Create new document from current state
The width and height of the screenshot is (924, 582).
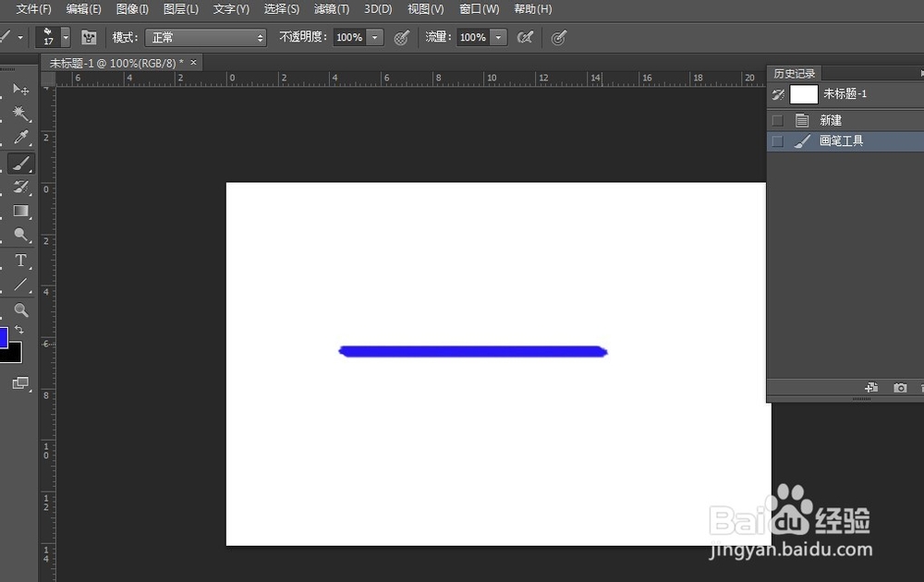[x=871, y=388]
